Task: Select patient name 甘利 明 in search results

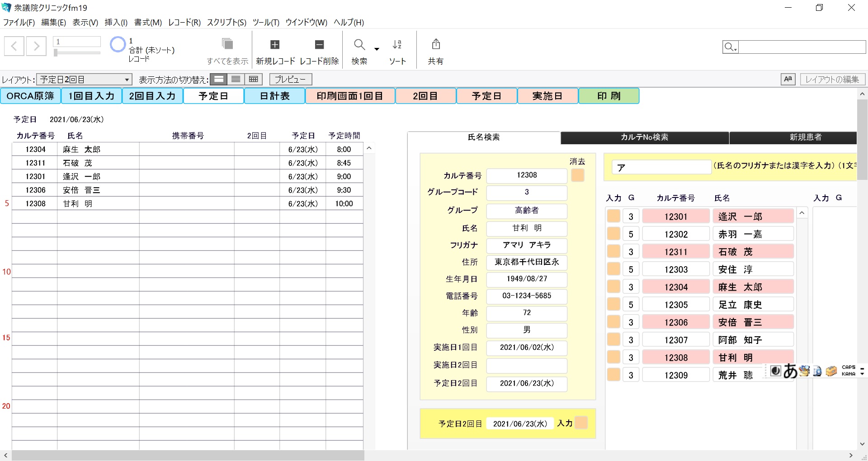Action: (753, 358)
